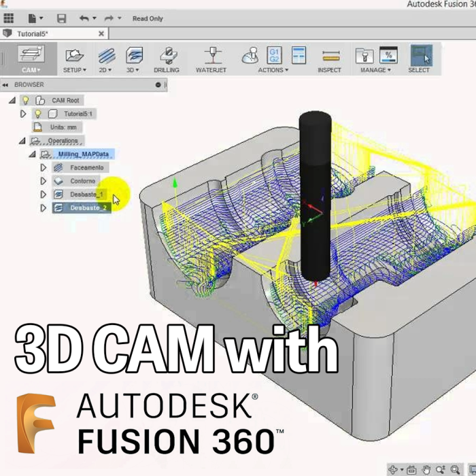
Task: Select the Faceamento operation
Action: click(80, 167)
